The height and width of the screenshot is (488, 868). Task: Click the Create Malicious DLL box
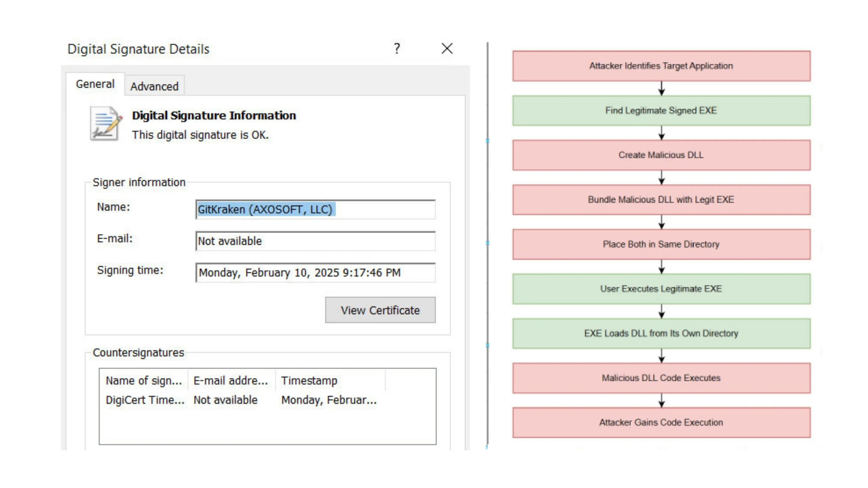click(661, 155)
